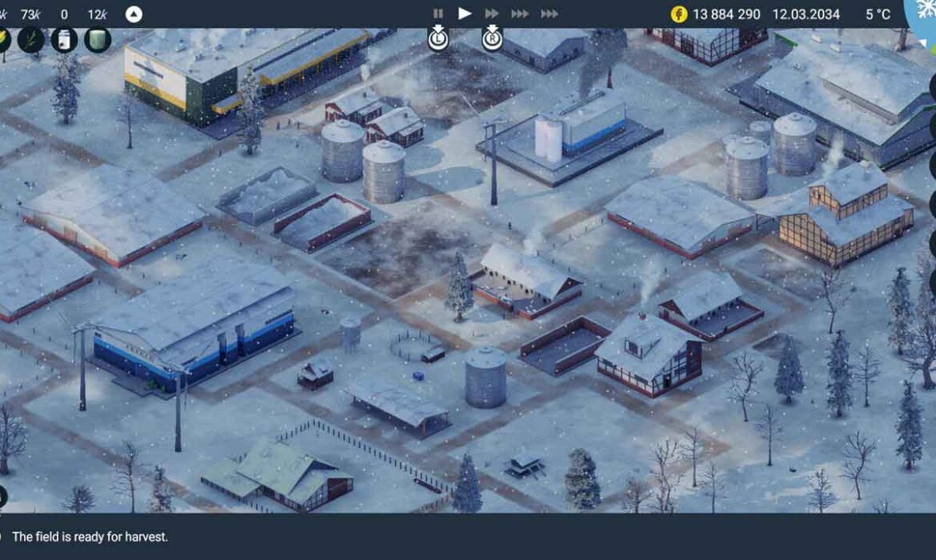Click the gold coin currency icon
Screen dimensions: 936x560
click(x=679, y=14)
